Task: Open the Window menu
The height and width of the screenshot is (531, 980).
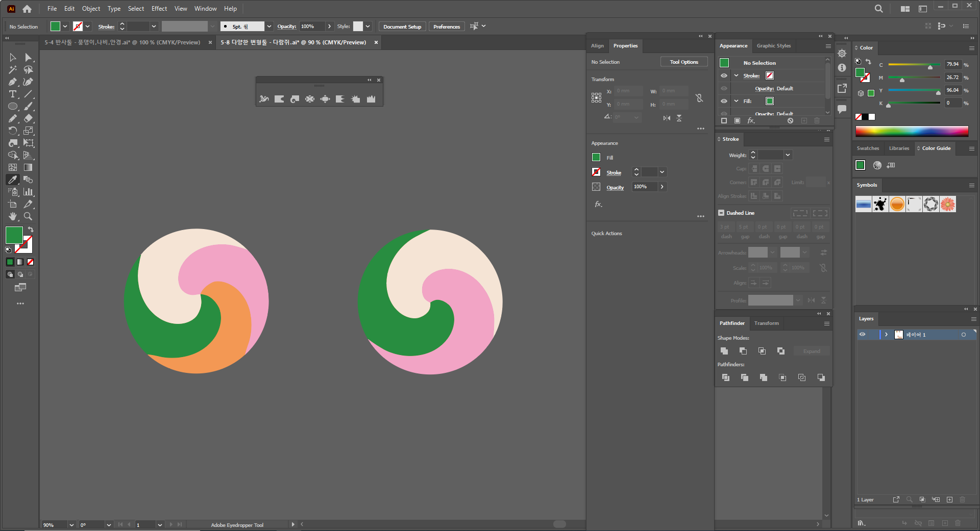Action: coord(206,9)
